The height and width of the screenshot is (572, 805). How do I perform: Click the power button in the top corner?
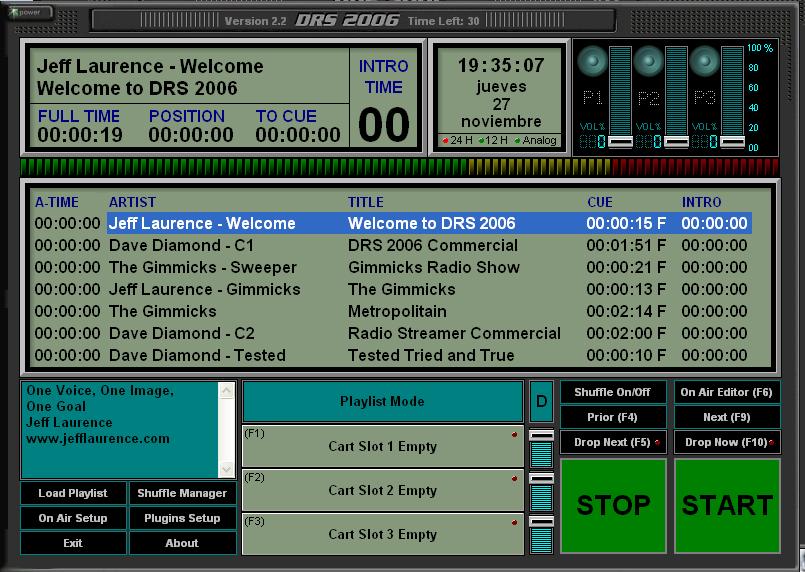(x=30, y=12)
